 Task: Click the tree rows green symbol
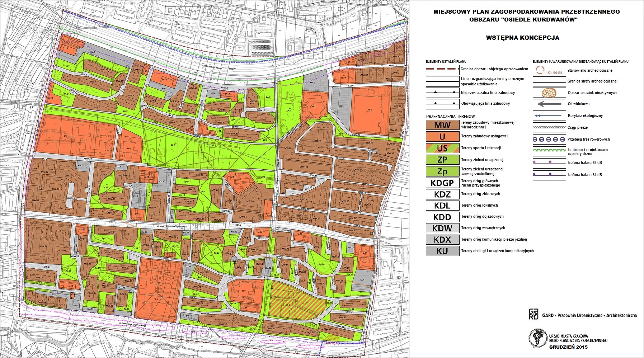click(549, 151)
